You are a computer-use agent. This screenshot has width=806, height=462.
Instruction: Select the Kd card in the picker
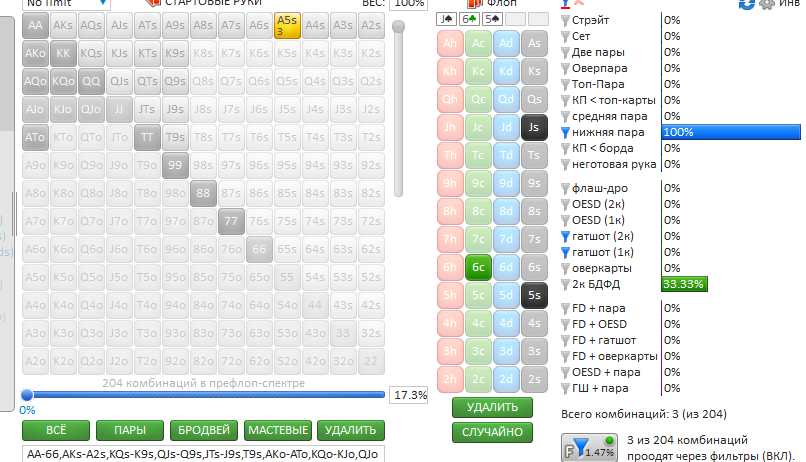pos(506,71)
